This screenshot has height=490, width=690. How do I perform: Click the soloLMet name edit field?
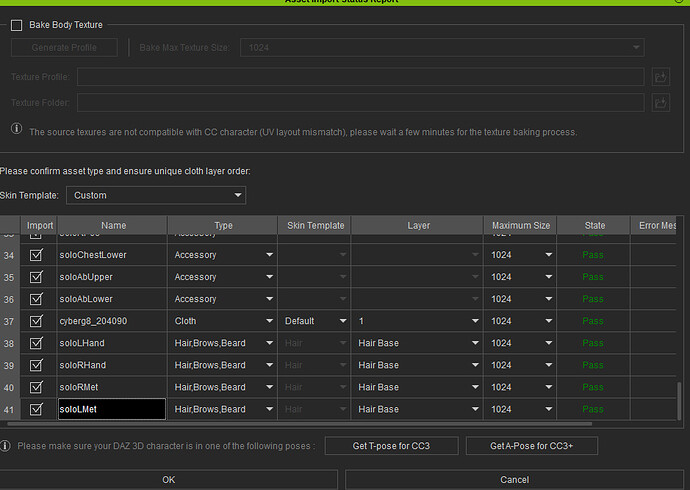(110, 409)
